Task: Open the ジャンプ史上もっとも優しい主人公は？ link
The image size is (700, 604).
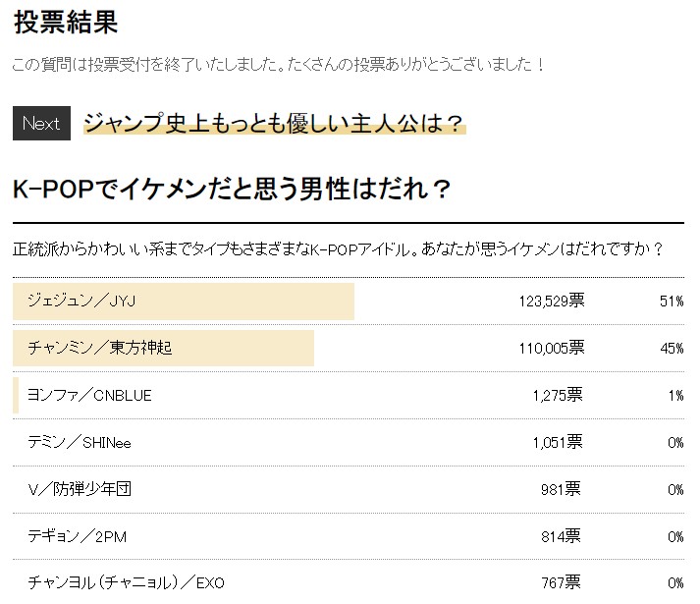Action: (274, 124)
